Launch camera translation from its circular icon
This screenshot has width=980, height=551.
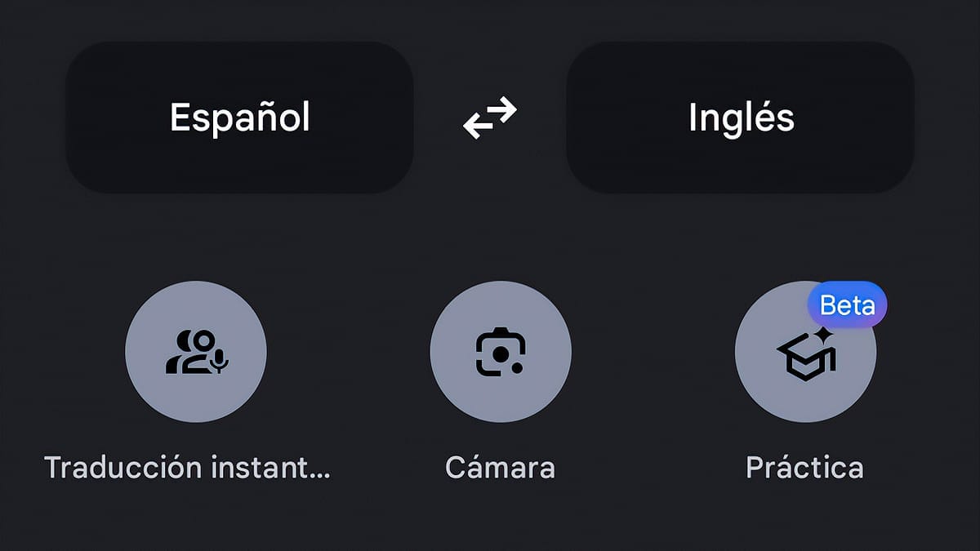(501, 353)
